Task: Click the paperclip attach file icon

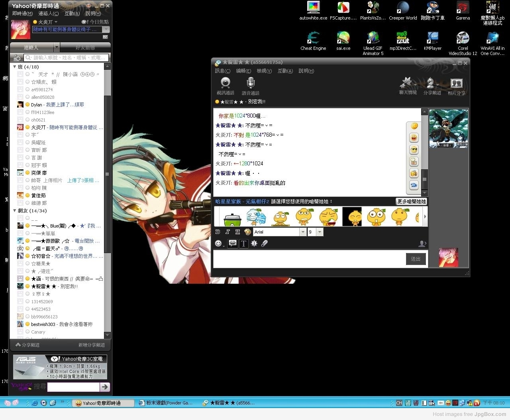Action: (264, 243)
